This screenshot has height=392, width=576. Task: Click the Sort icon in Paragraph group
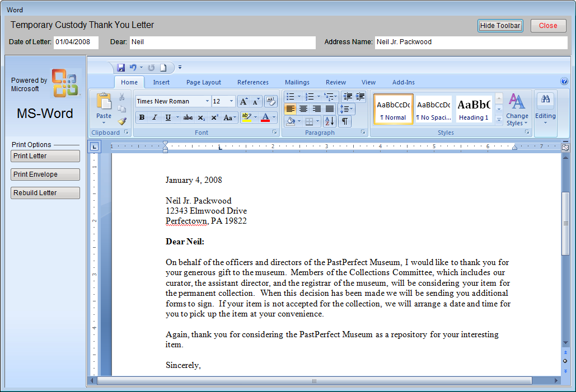pyautogui.click(x=329, y=121)
